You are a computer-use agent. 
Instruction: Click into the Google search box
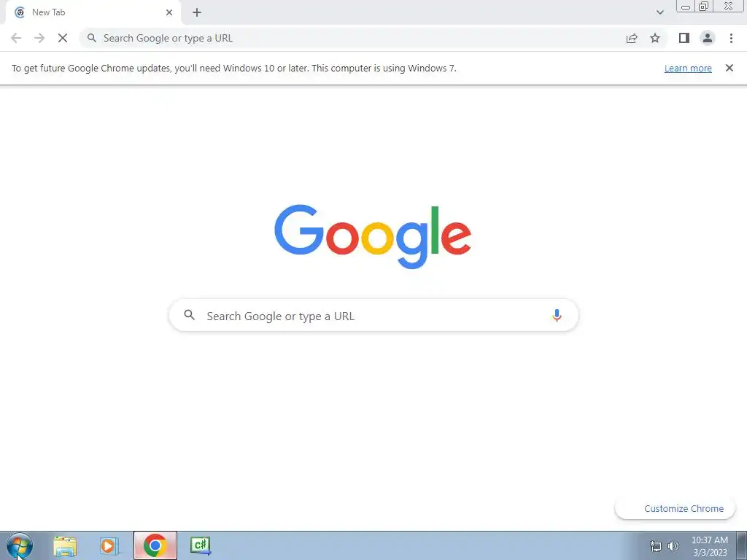point(373,315)
